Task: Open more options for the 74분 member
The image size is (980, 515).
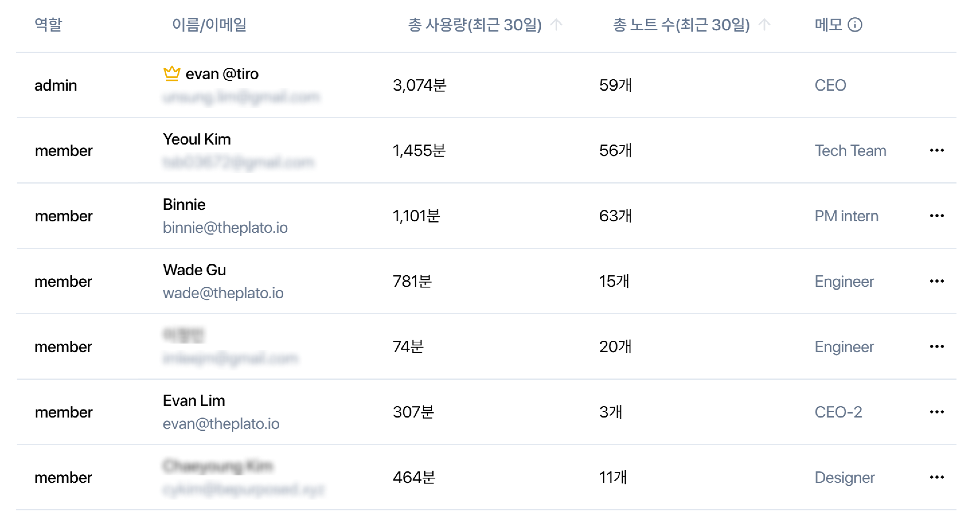Action: click(936, 347)
